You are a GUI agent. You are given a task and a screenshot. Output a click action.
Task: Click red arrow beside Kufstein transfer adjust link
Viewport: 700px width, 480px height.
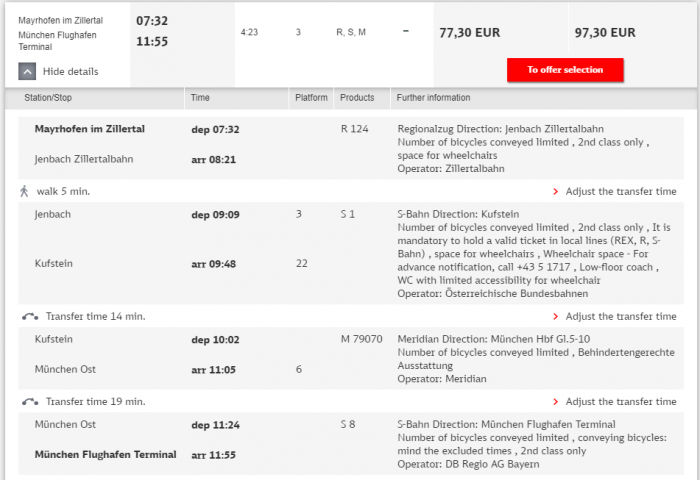556,316
